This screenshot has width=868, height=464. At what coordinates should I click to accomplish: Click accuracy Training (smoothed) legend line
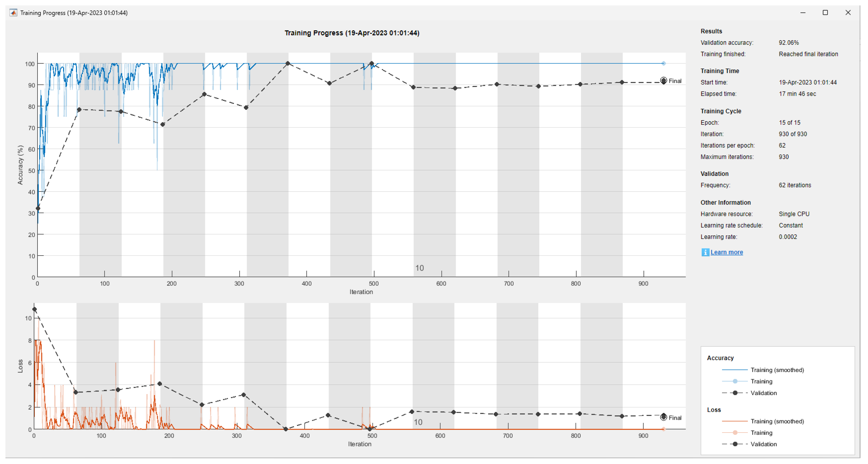(735, 370)
